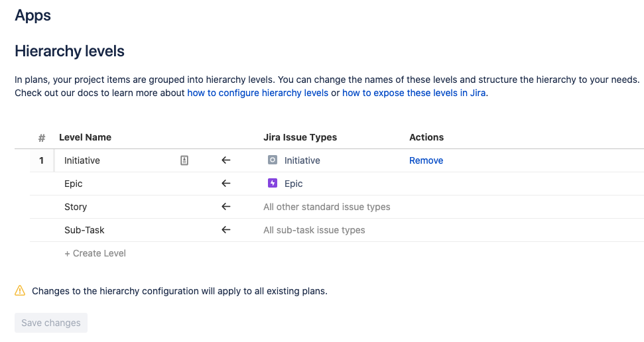Click the Initiative Jira issue type label
Image resolution: width=644 pixels, height=342 pixels.
302,160
